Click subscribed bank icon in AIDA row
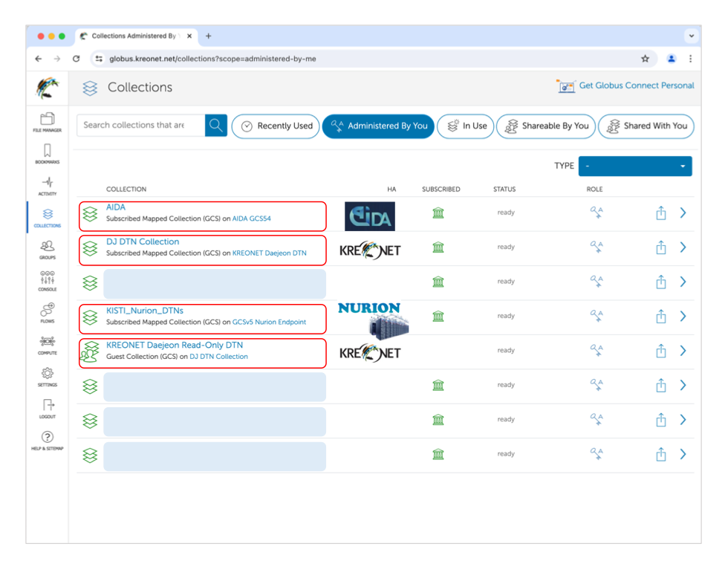Screen dimensions: 728x567 point(438,213)
